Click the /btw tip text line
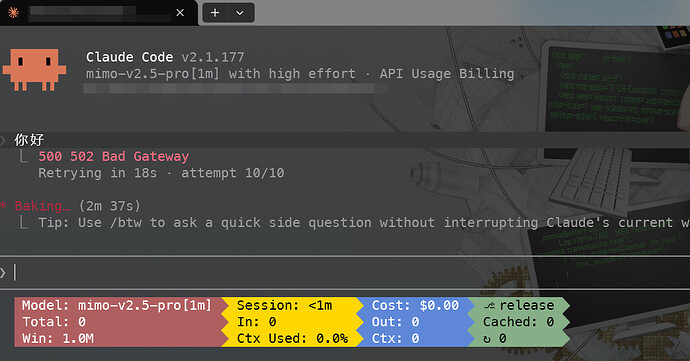 (x=363, y=223)
